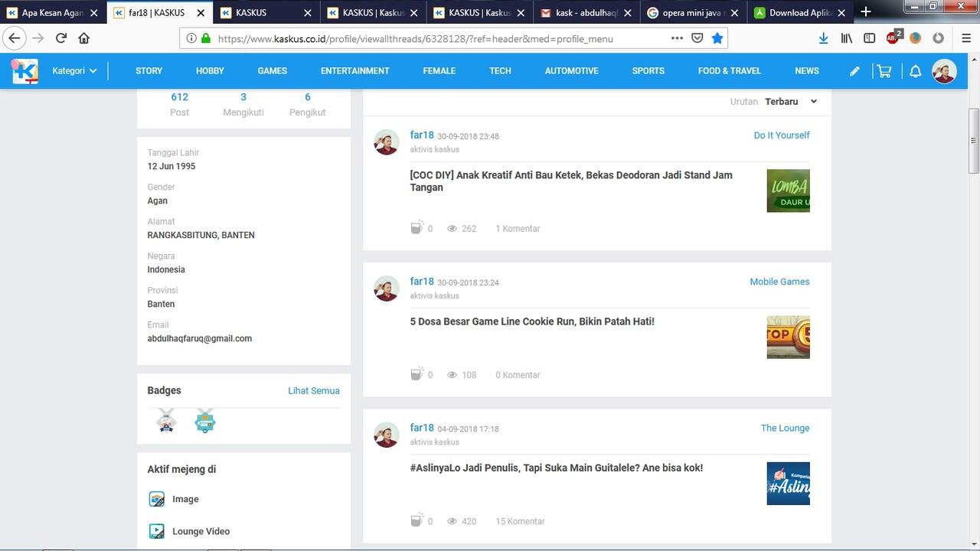Switch to the Apa Kesan Agan browser tab

pos(53,12)
